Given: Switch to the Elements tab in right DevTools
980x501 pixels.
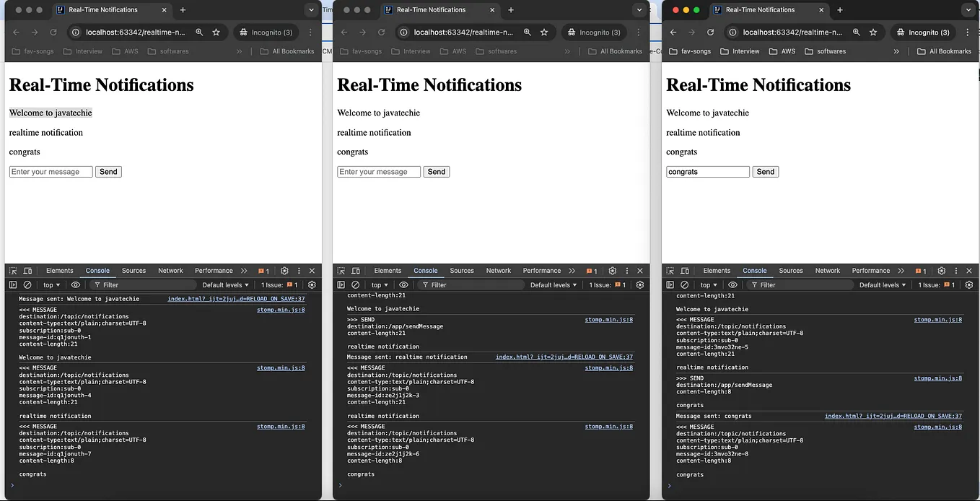Looking at the screenshot, I should click(717, 271).
